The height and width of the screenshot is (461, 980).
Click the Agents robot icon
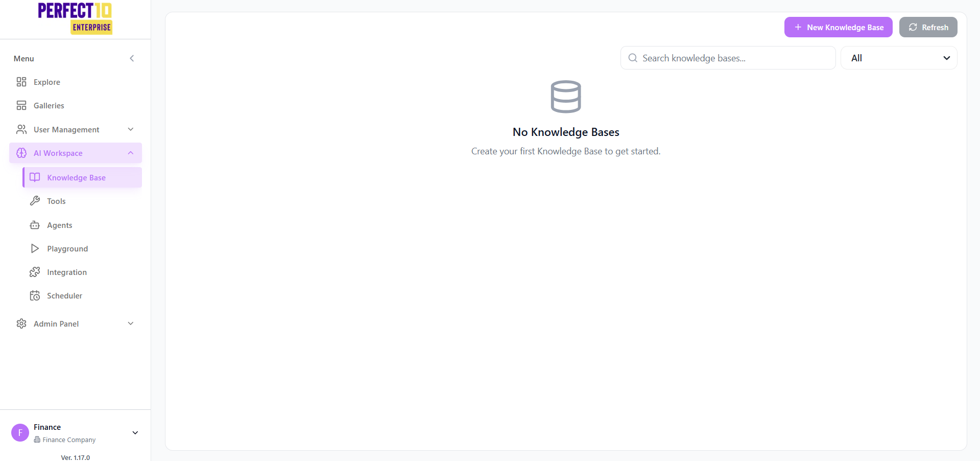(35, 225)
